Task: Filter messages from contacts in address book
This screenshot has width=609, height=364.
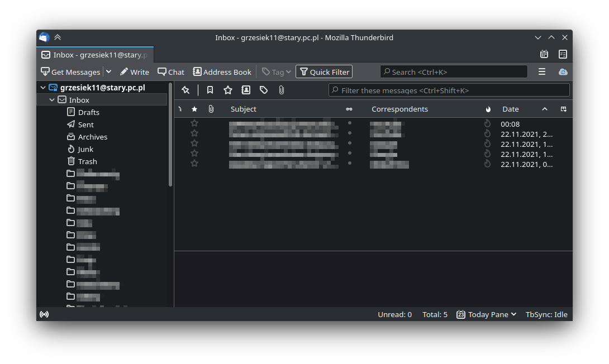Action: (246, 90)
